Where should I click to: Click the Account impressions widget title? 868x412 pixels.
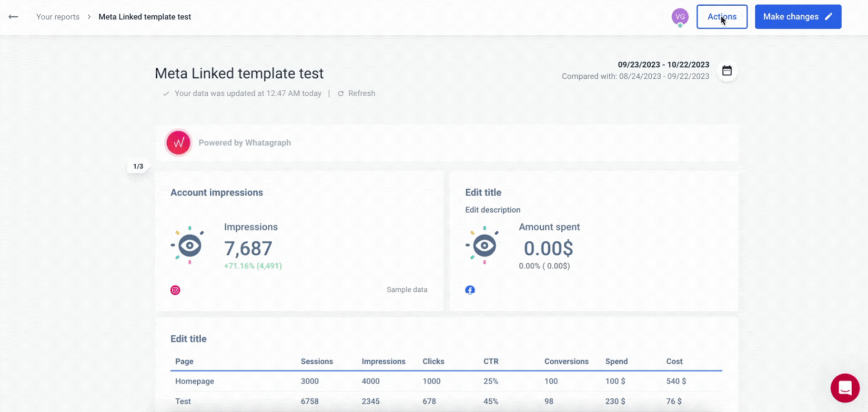click(x=217, y=193)
